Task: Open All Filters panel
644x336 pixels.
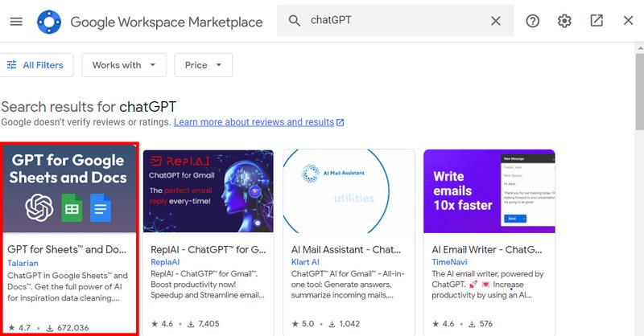Action: [x=35, y=65]
